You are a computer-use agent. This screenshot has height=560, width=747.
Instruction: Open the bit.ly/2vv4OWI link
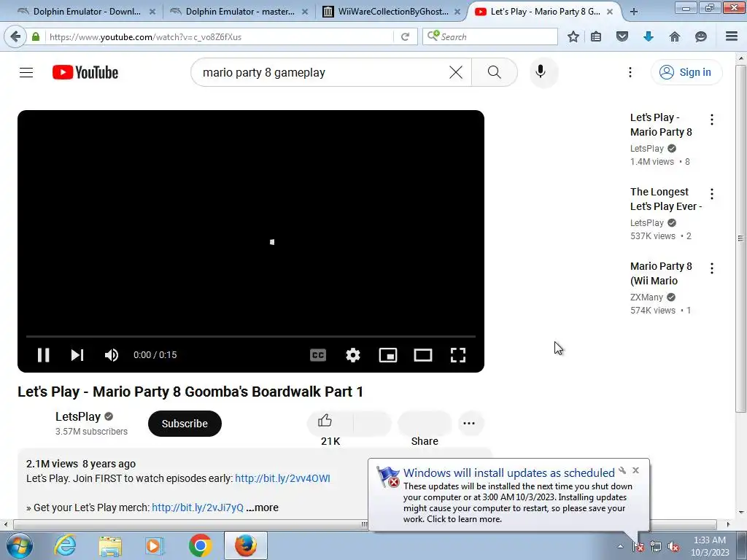tap(282, 478)
